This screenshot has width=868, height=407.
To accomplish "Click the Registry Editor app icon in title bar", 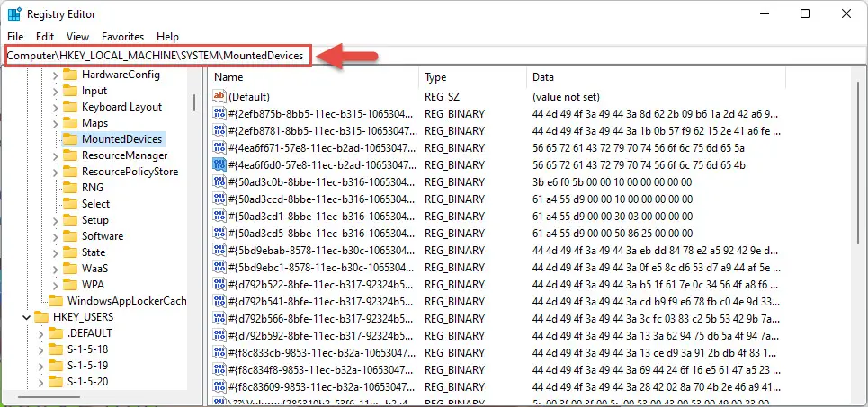I will point(14,14).
